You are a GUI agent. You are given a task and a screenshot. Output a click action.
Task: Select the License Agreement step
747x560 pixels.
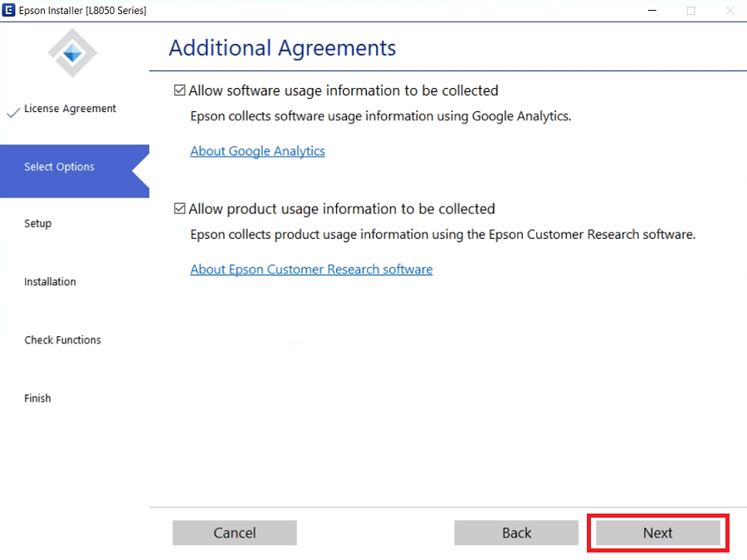click(70, 109)
